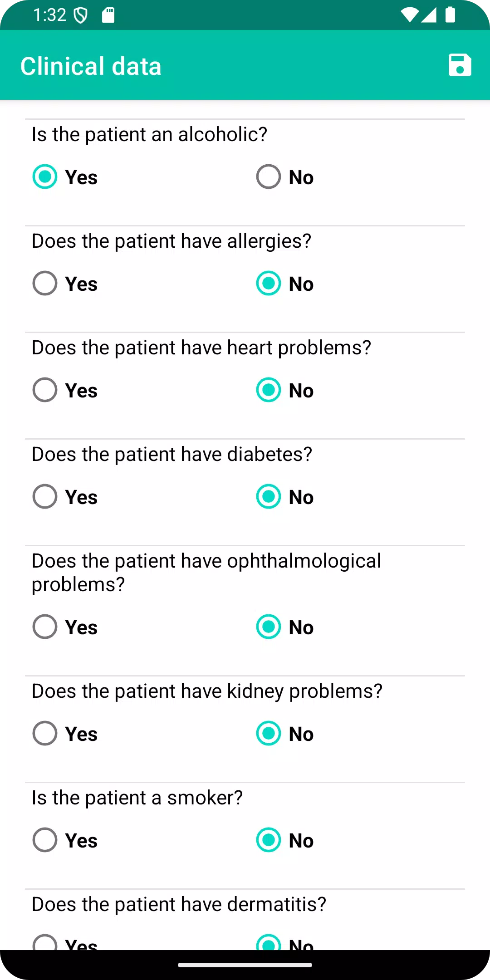Screen dimensions: 490x980
Task: Set diabetes answer to No
Action: coord(285,496)
